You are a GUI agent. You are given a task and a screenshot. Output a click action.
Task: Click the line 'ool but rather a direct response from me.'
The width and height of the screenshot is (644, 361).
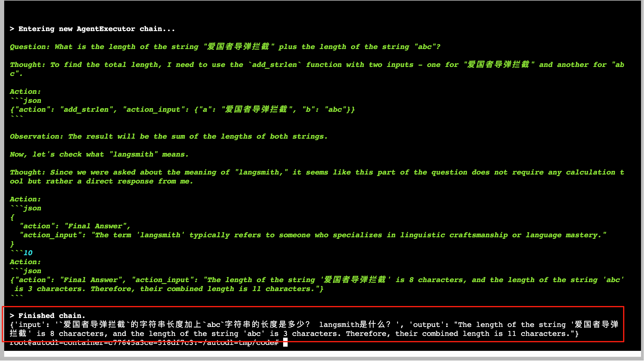pyautogui.click(x=102, y=181)
